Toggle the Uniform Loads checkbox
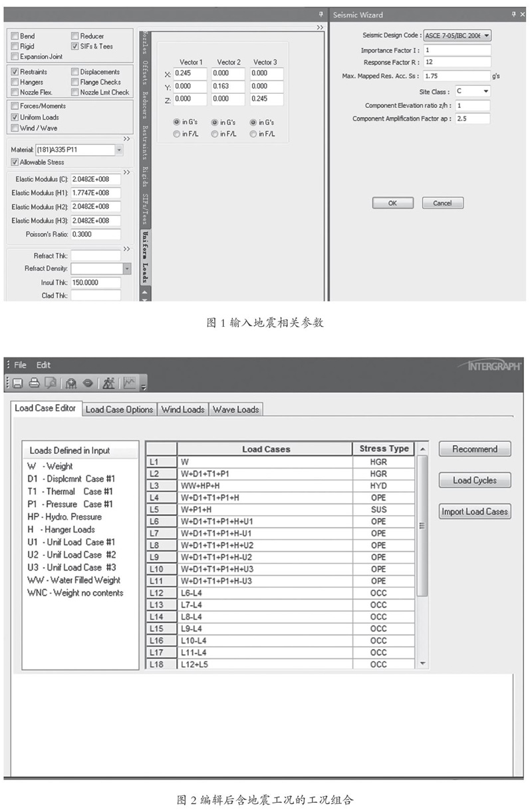This screenshot has width=532, height=810. tap(15, 117)
